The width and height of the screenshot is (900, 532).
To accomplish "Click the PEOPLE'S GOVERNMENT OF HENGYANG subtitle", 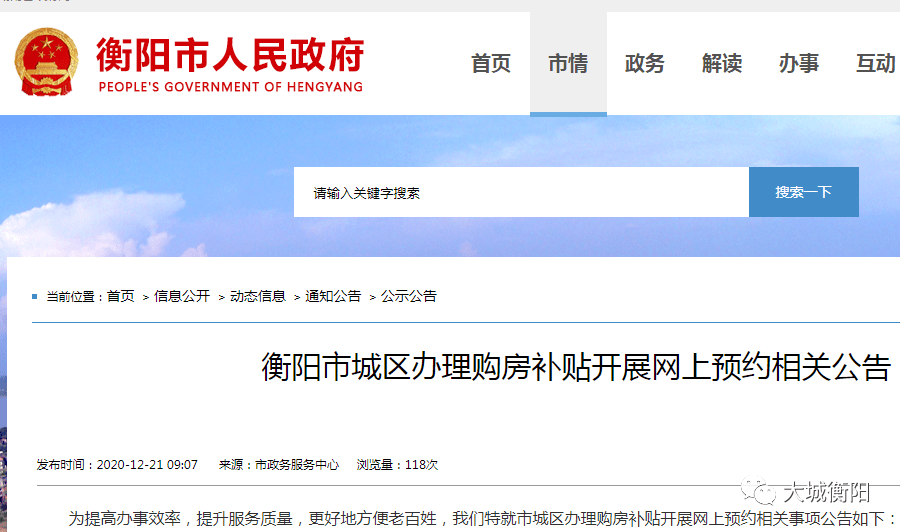I will pyautogui.click(x=231, y=87).
